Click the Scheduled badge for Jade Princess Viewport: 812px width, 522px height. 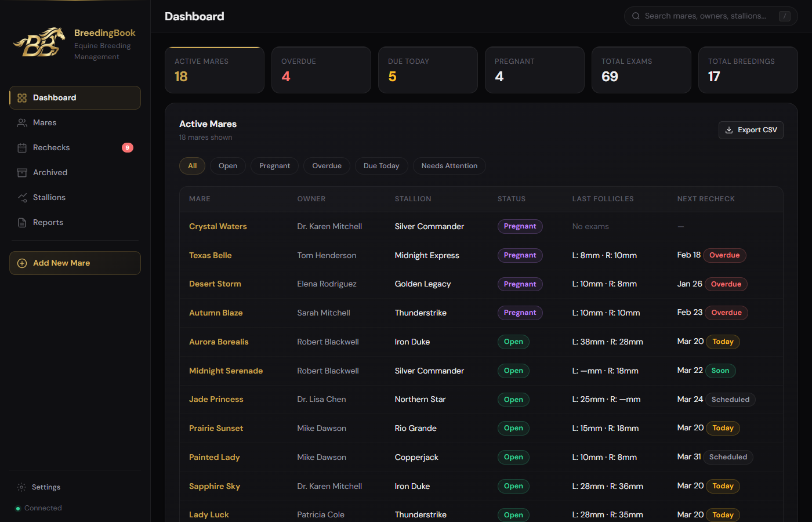[731, 400]
